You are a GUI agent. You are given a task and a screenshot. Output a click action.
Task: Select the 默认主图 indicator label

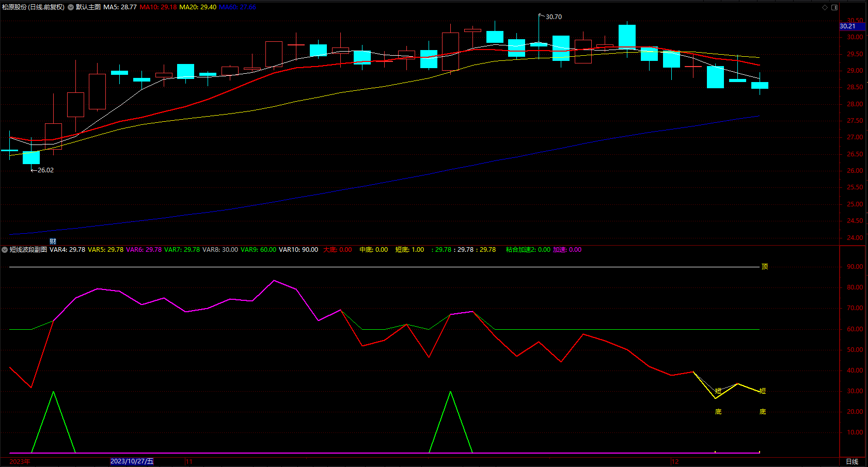click(88, 7)
